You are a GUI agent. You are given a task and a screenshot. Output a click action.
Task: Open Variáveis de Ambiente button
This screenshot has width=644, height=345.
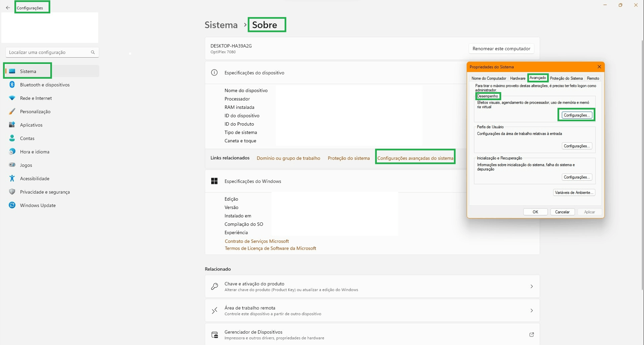click(x=574, y=193)
